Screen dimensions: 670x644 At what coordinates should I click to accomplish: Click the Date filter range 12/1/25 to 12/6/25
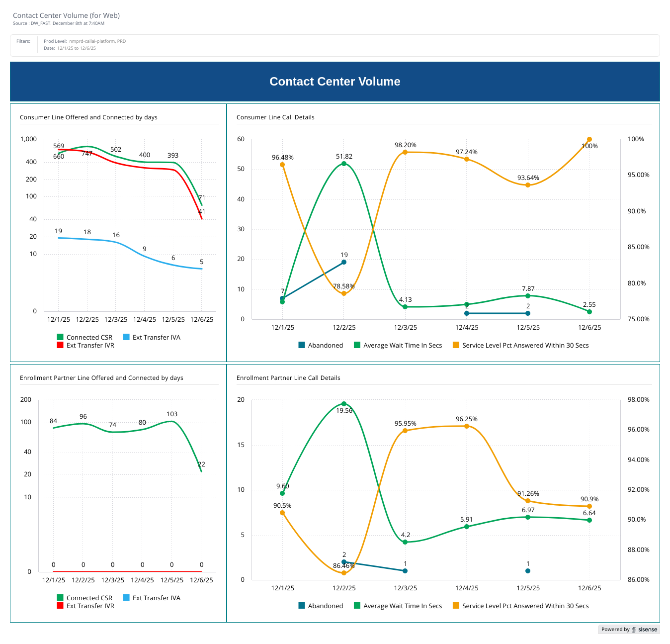point(77,48)
